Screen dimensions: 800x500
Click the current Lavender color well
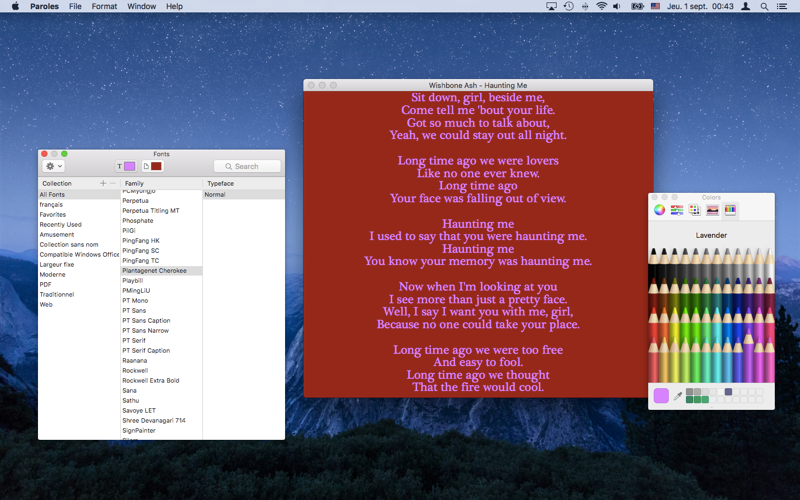tap(661, 395)
